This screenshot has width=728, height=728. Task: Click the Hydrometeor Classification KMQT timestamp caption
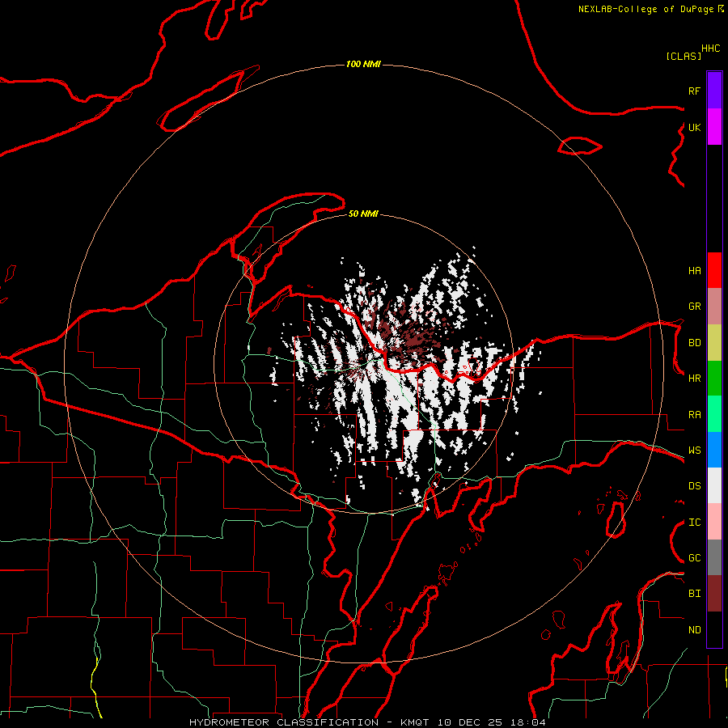tap(367, 722)
